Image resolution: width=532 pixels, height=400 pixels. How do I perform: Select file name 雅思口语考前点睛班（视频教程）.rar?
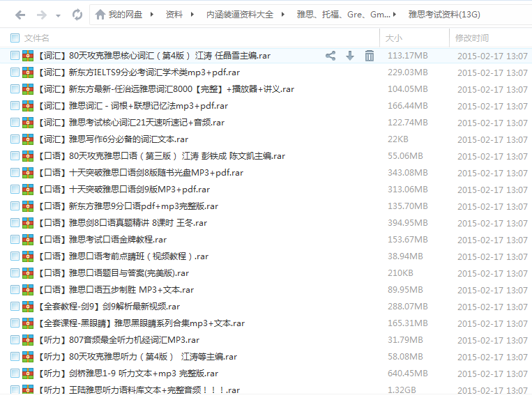click(123, 256)
